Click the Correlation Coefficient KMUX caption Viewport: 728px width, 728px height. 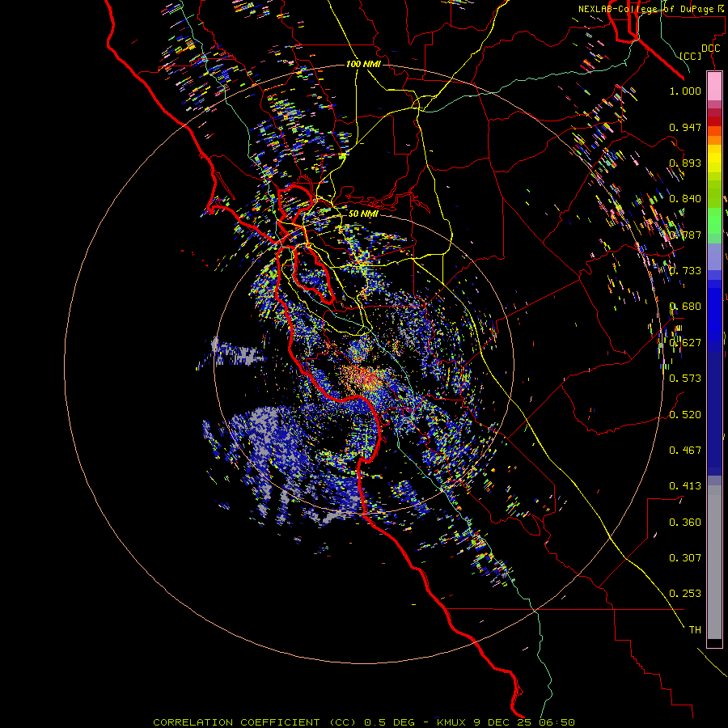tap(364, 722)
